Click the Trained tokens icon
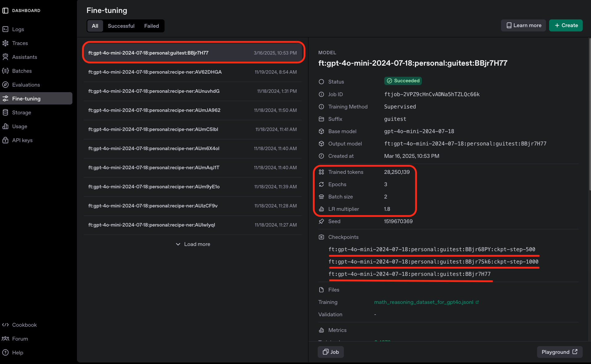The height and width of the screenshot is (364, 591). pyautogui.click(x=321, y=172)
